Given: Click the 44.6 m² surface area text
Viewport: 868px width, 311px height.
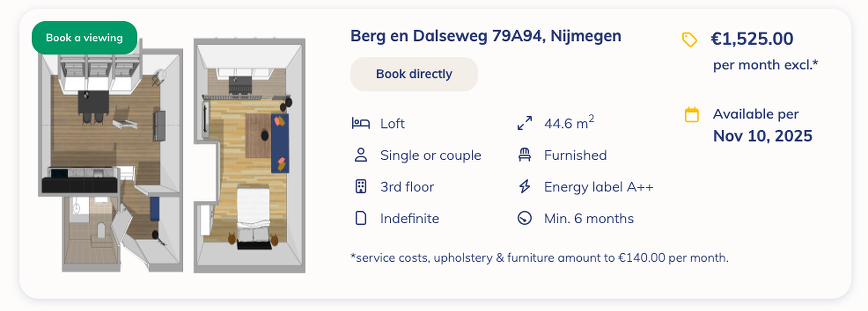Looking at the screenshot, I should tap(569, 123).
